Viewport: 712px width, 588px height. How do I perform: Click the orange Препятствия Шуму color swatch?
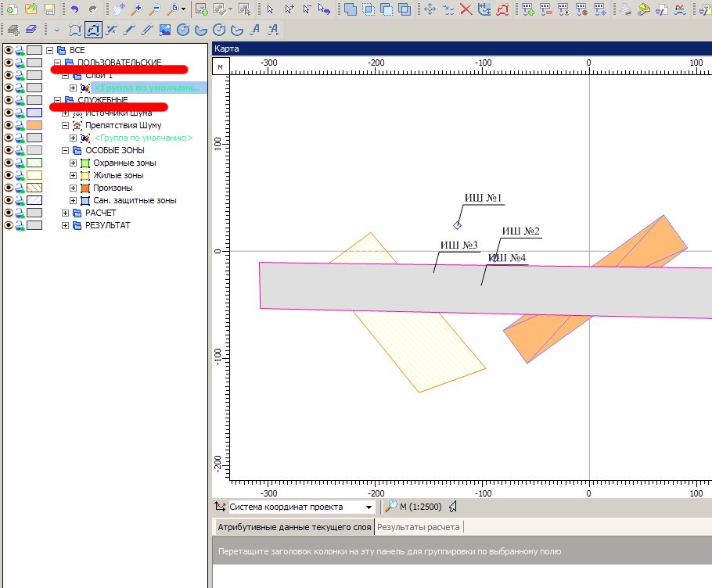coord(34,125)
